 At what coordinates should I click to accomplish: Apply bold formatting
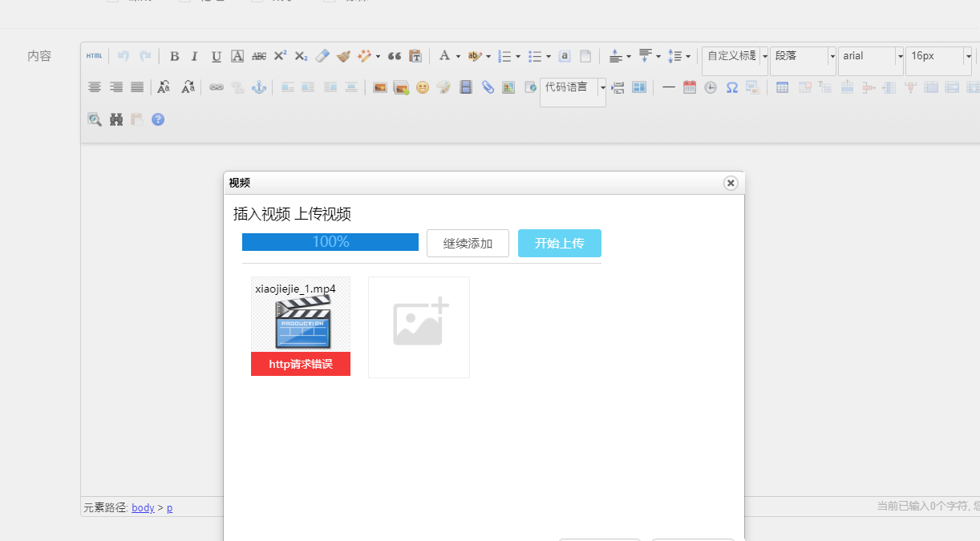pos(174,56)
